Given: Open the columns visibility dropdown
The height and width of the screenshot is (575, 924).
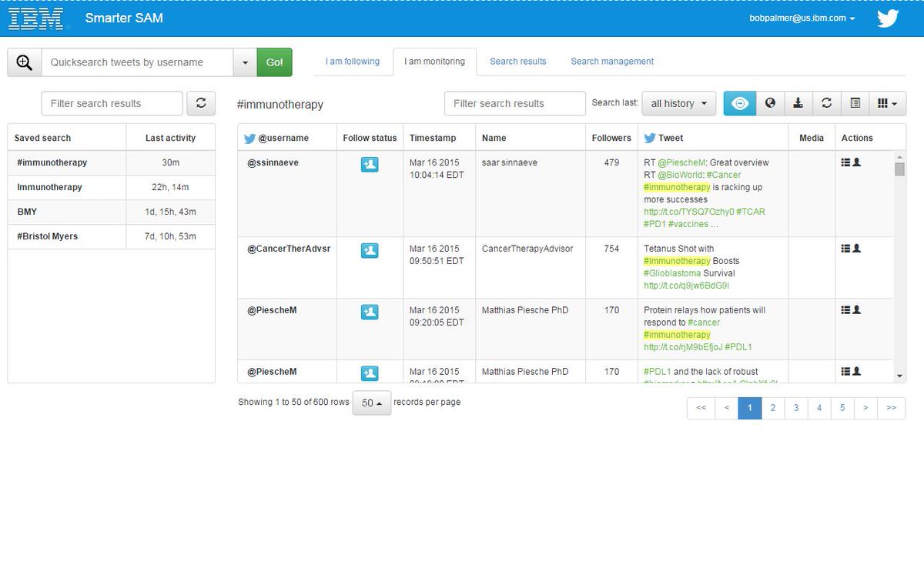Looking at the screenshot, I should click(x=888, y=103).
